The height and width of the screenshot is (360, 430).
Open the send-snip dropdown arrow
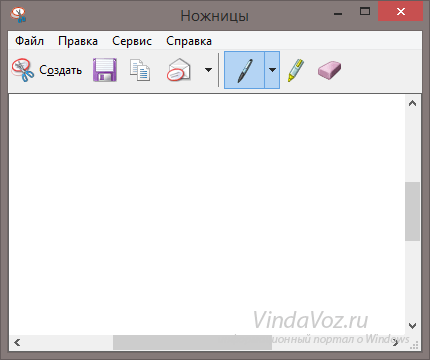208,70
